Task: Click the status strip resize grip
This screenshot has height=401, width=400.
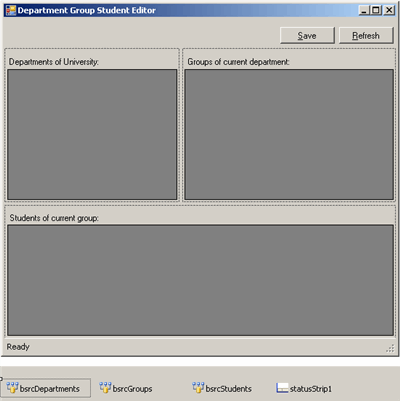Action: click(x=390, y=348)
